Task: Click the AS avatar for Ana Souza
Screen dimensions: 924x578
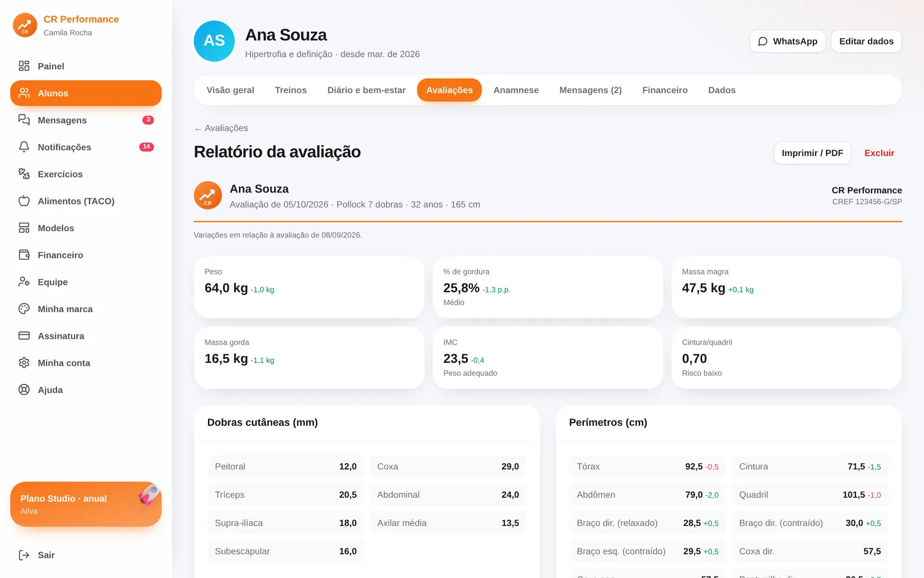Action: coord(214,41)
